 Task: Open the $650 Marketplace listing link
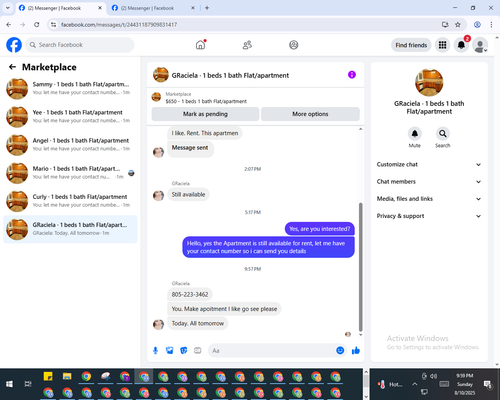206,101
